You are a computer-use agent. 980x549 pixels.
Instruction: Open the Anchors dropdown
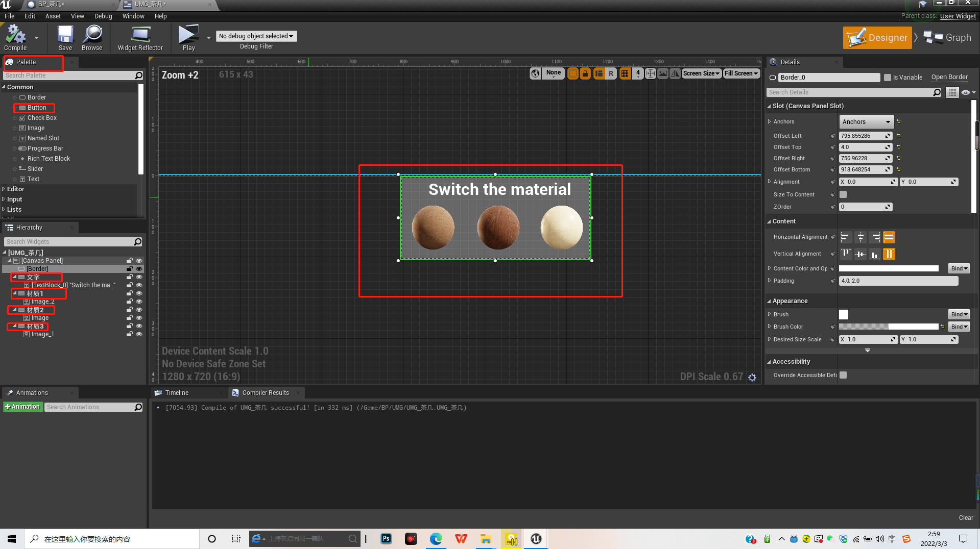pyautogui.click(x=866, y=122)
